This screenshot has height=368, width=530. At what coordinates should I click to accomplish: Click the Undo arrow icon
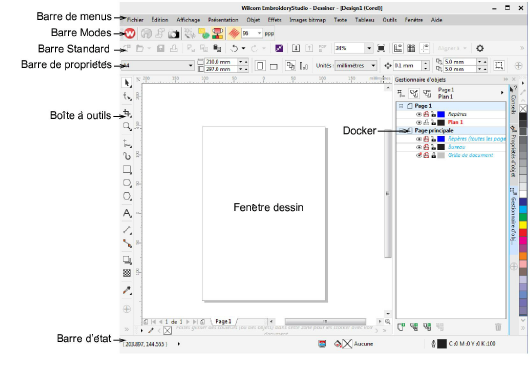click(x=234, y=48)
